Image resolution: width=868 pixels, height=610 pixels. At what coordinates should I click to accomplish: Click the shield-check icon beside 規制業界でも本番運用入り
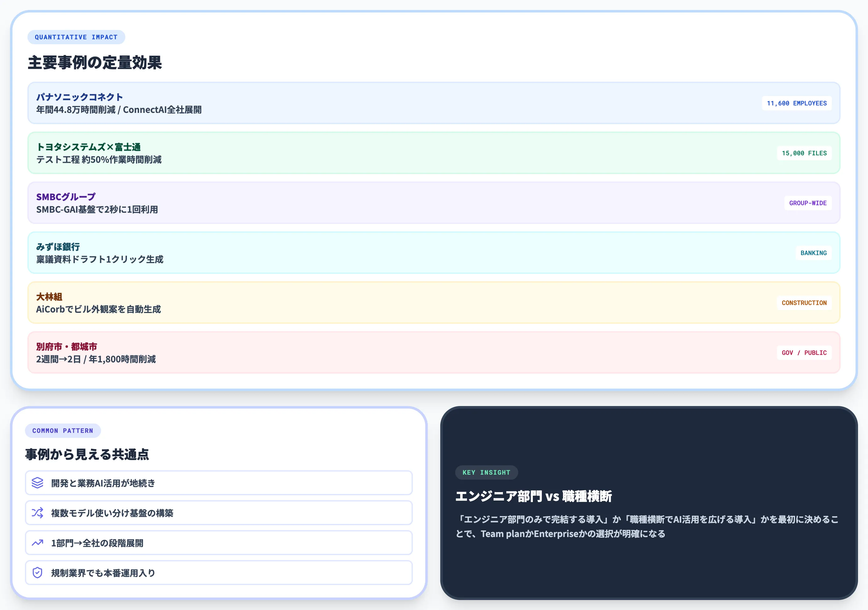tap(37, 573)
